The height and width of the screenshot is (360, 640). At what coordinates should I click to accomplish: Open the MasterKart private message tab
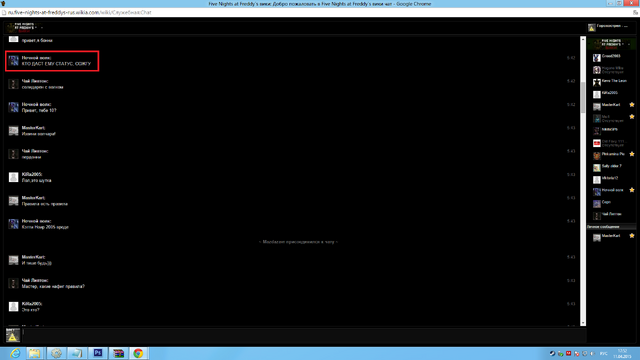click(x=611, y=236)
